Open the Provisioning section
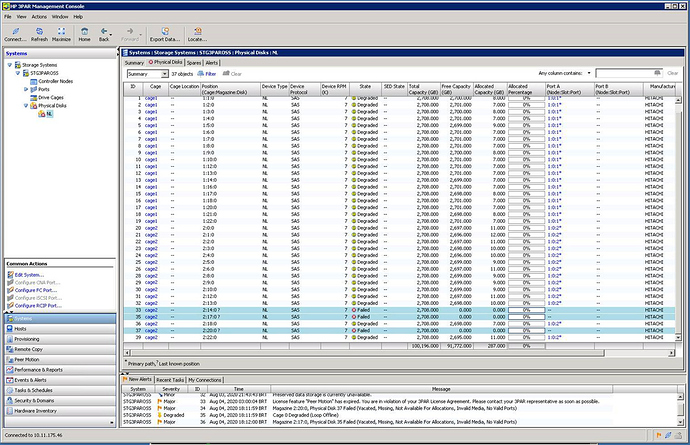This screenshot has width=690, height=445. 60,339
